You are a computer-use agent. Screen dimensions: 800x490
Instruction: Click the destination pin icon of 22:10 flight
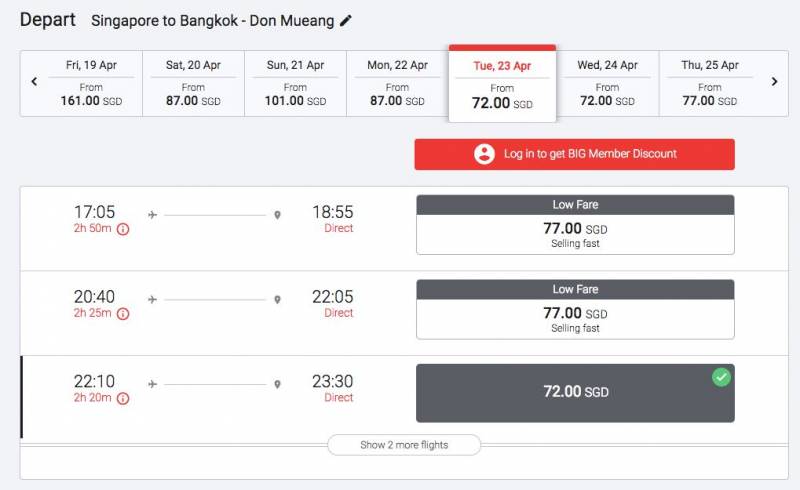click(x=277, y=384)
